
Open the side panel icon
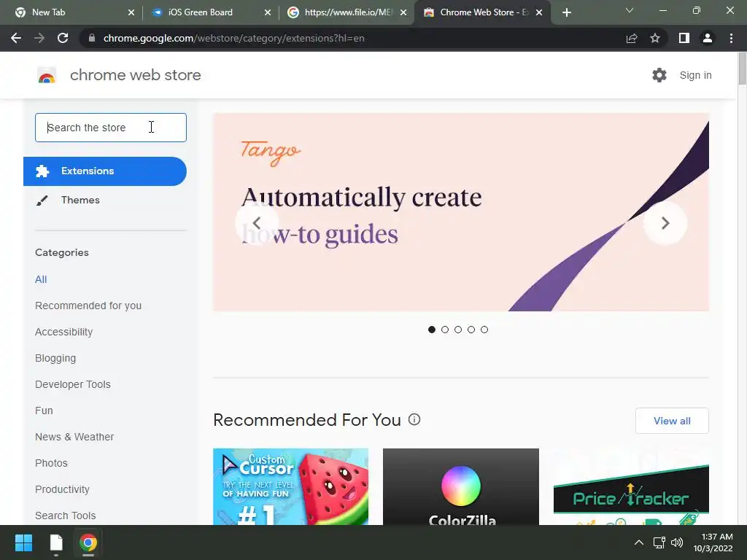[x=684, y=38]
